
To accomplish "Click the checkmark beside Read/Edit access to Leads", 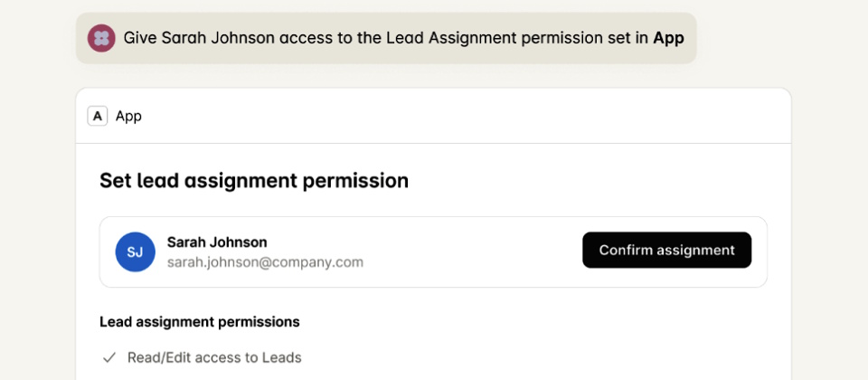I will [108, 357].
